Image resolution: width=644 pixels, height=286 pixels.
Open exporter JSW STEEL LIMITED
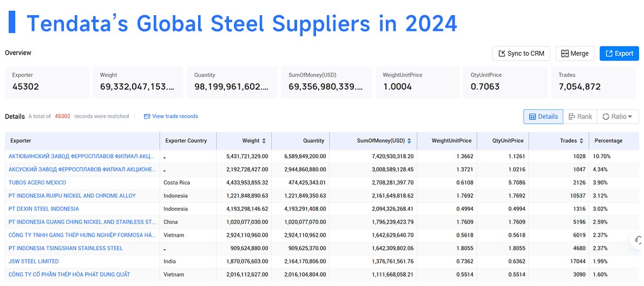[34, 261]
